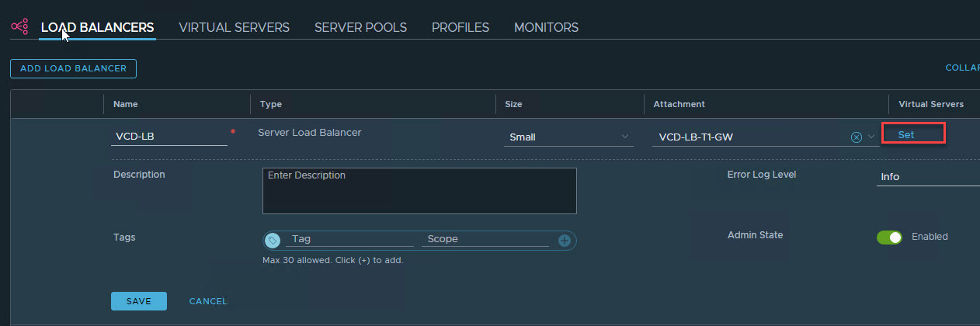
Task: Disable the Admin State toggle
Action: pyautogui.click(x=889, y=237)
